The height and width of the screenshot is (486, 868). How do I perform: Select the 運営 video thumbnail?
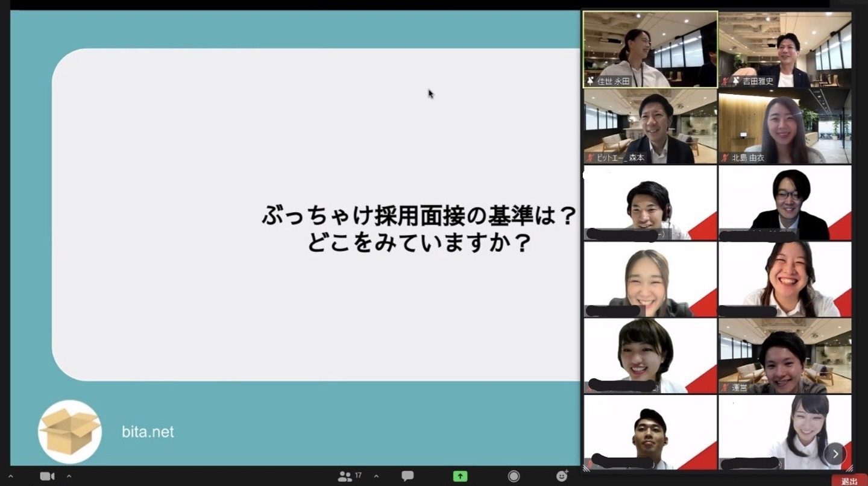pyautogui.click(x=785, y=356)
